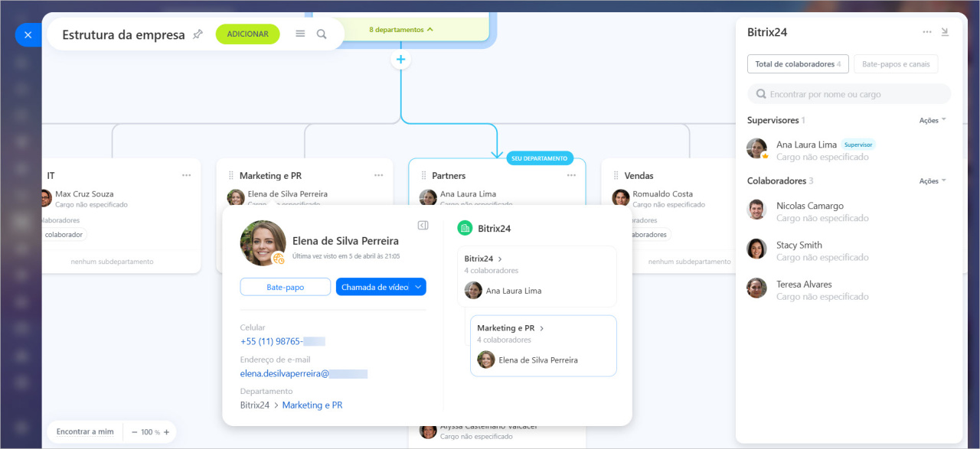Start a Chamada de vídeo
The width and height of the screenshot is (980, 449).
tap(375, 287)
